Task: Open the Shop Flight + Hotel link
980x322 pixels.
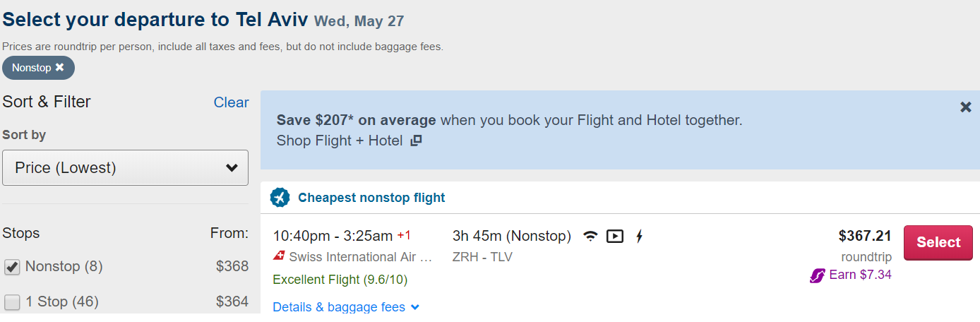Action: [x=340, y=141]
